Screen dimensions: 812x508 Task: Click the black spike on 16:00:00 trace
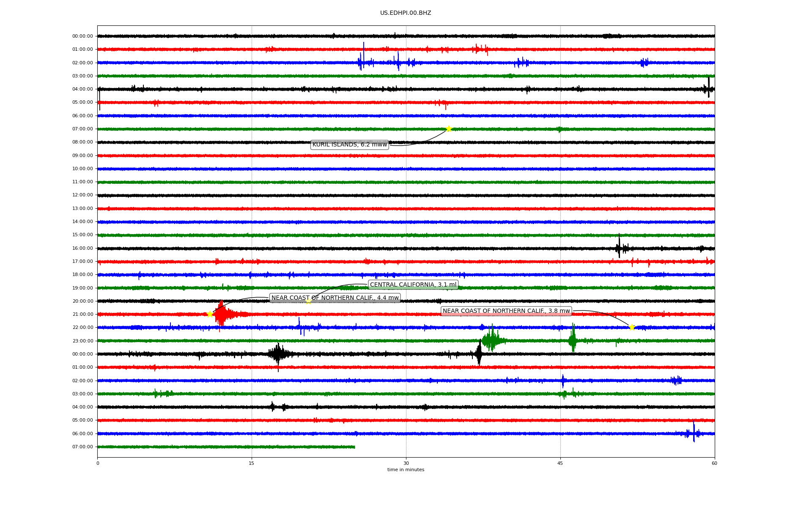click(x=619, y=246)
